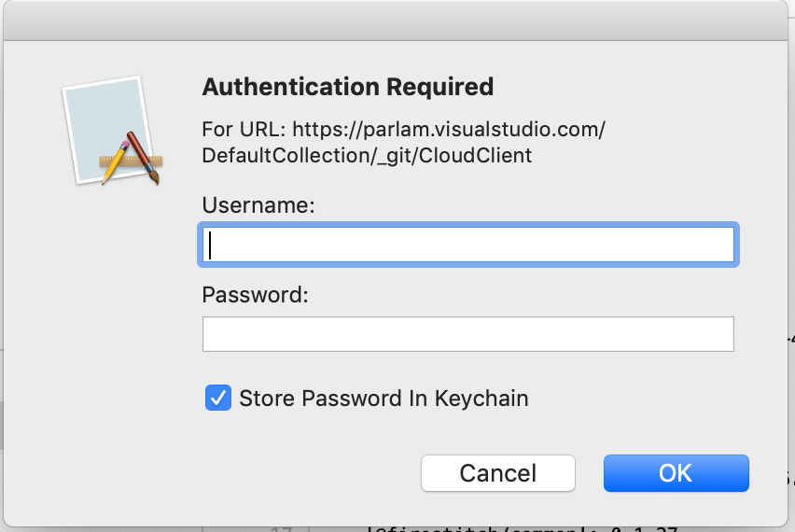795x532 pixels.
Task: Click the white checkmark in the blue box
Action: pyautogui.click(x=218, y=399)
